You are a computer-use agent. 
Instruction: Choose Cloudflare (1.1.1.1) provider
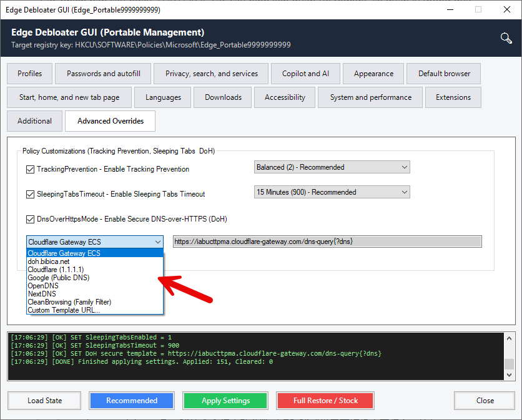95,270
